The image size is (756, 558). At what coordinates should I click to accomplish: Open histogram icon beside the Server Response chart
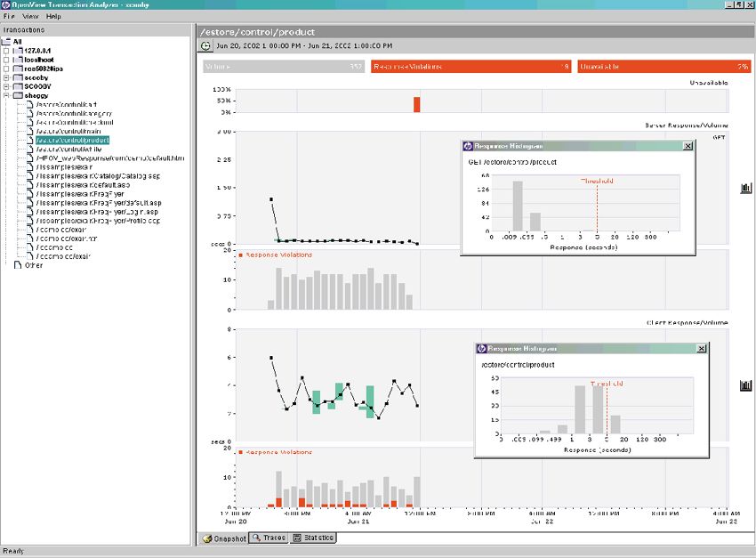745,188
